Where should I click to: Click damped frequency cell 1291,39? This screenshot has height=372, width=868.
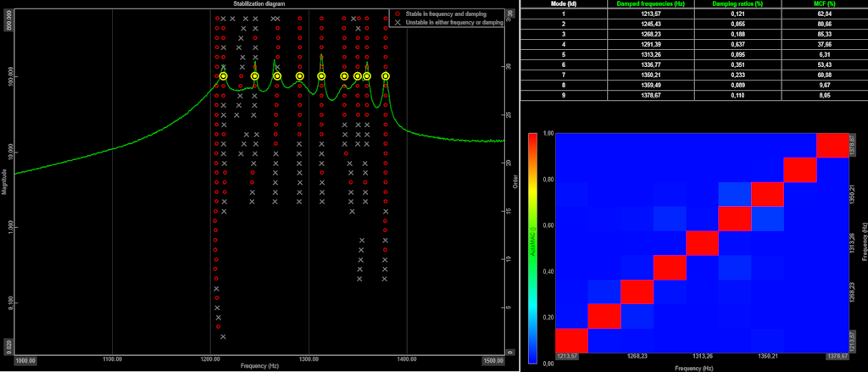click(x=650, y=44)
